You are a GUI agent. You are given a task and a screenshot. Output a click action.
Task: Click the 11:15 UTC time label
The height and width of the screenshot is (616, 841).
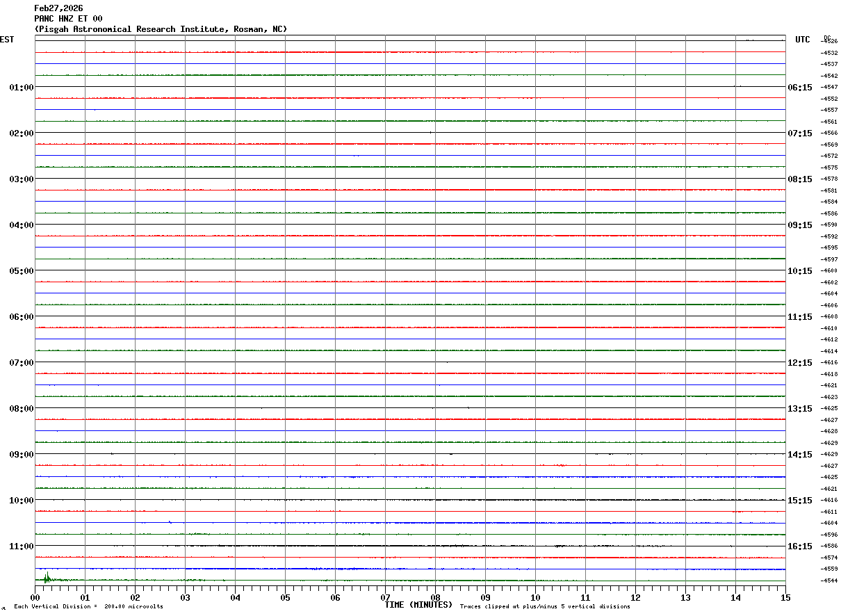799,317
